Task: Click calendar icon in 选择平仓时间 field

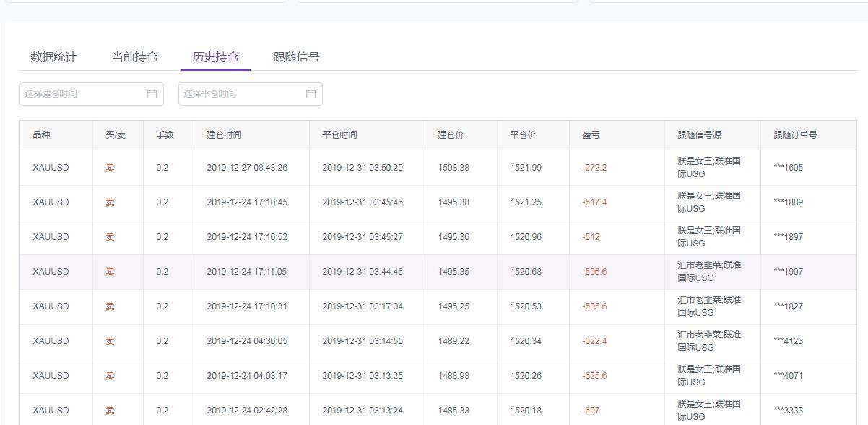Action: pos(311,94)
